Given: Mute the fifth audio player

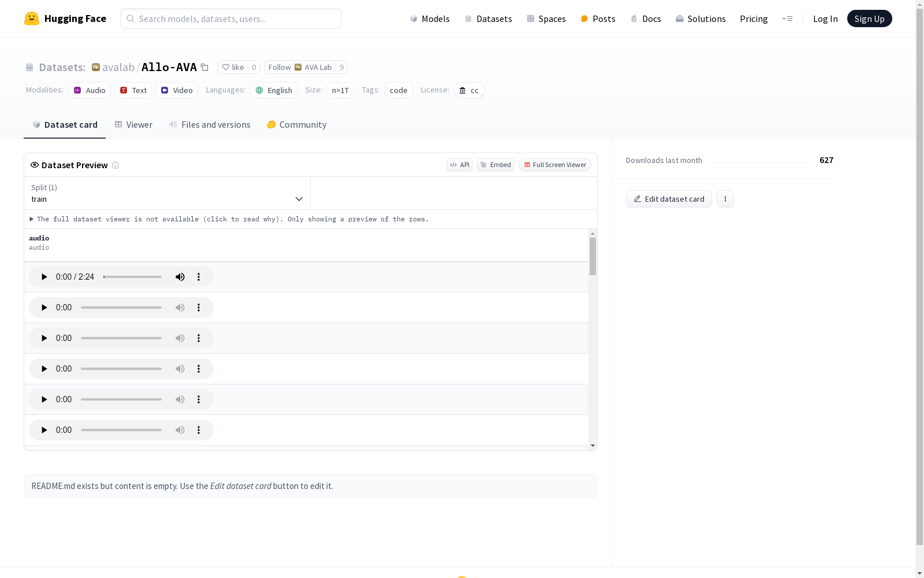Looking at the screenshot, I should 180,399.
